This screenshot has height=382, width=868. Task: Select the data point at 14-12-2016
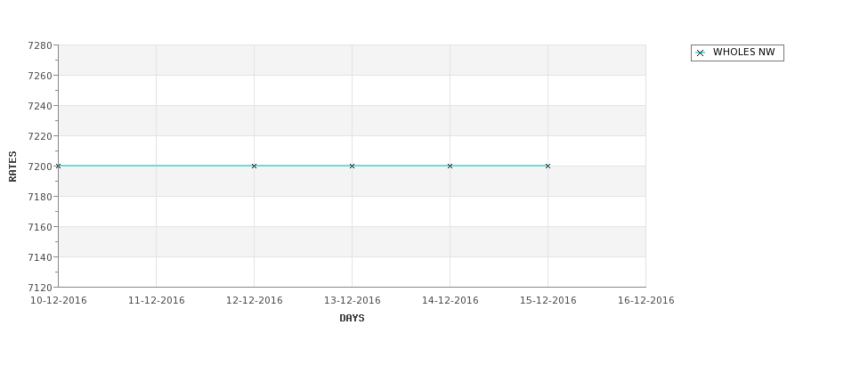point(450,167)
